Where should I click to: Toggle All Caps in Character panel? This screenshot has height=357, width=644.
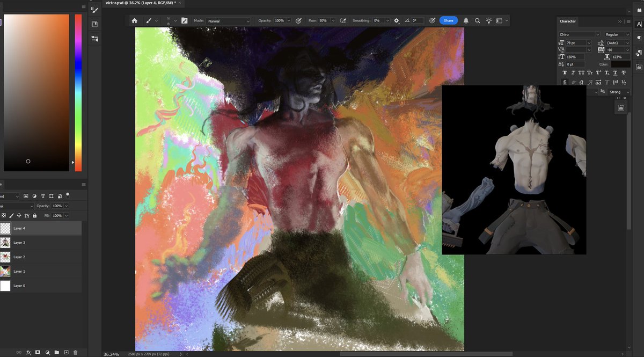tap(581, 72)
